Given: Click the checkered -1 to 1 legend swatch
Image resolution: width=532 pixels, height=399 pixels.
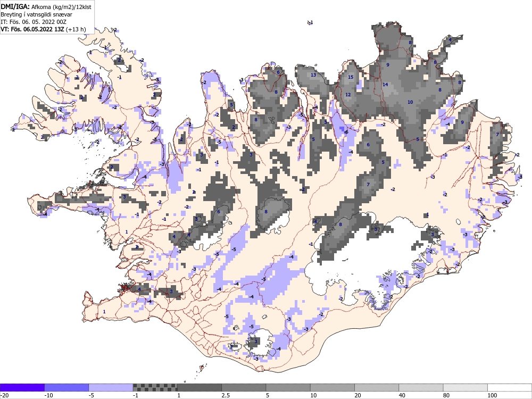Looking at the screenshot, I should (x=155, y=387).
